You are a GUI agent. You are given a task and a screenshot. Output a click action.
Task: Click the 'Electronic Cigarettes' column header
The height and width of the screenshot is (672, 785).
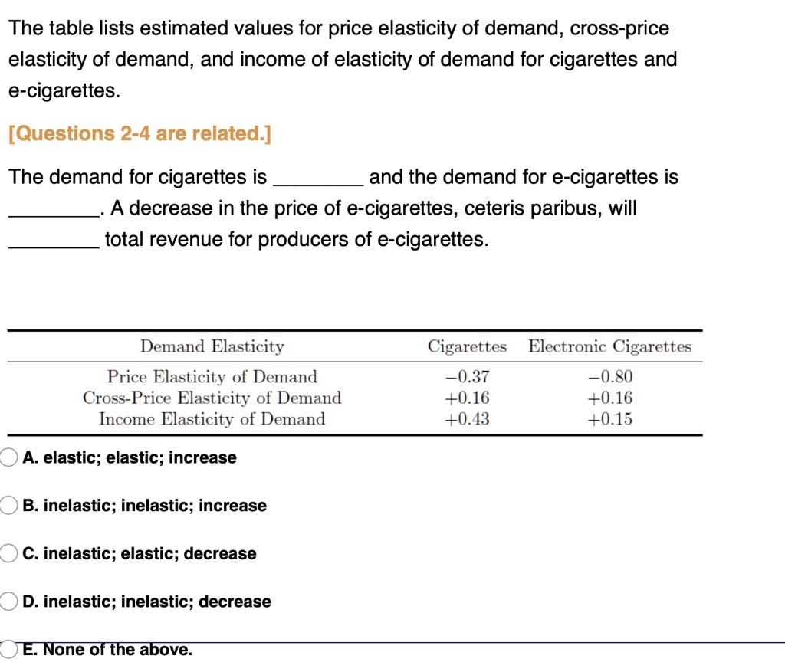click(609, 346)
